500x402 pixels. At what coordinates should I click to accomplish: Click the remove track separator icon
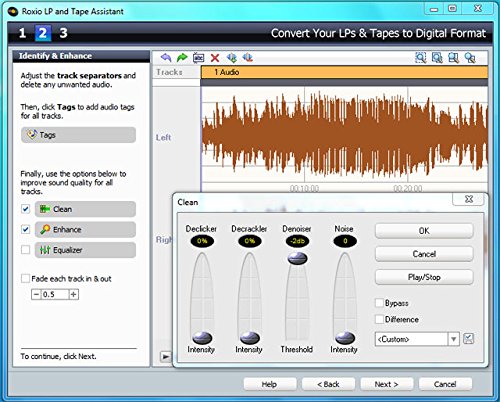click(x=248, y=57)
